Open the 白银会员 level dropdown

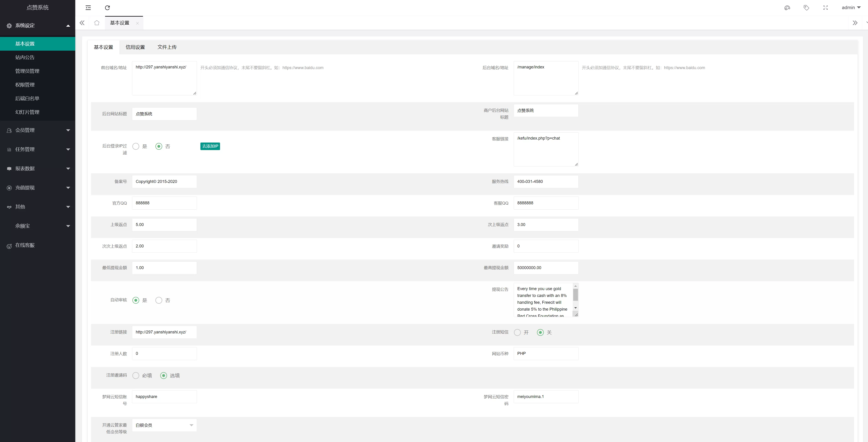click(x=164, y=425)
